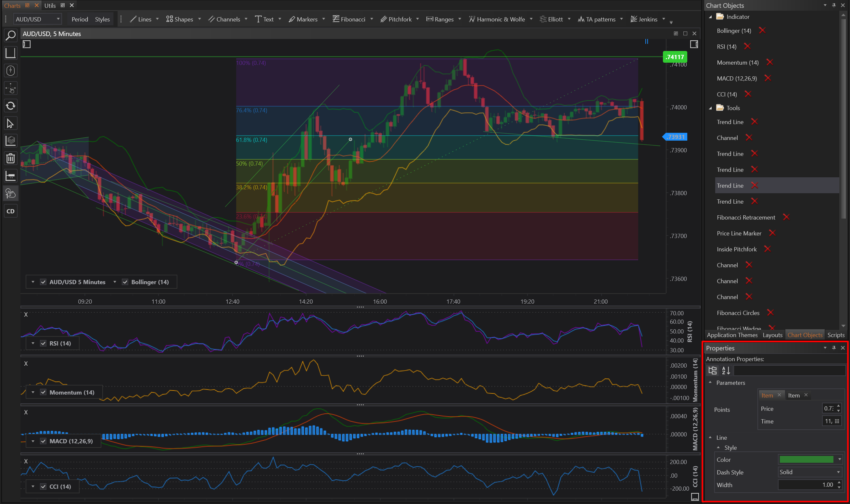Click the refresh arrows icon in sidebar
The width and height of the screenshot is (850, 504).
pos(10,106)
